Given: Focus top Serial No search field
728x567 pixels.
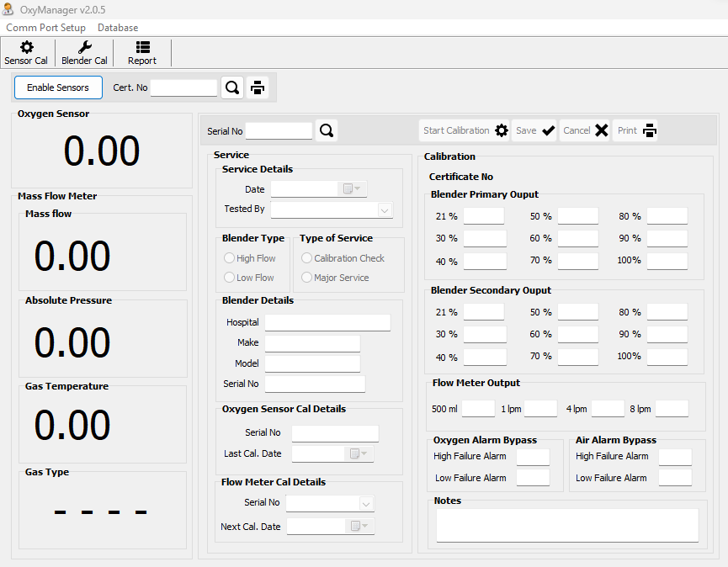Looking at the screenshot, I should pos(279,131).
